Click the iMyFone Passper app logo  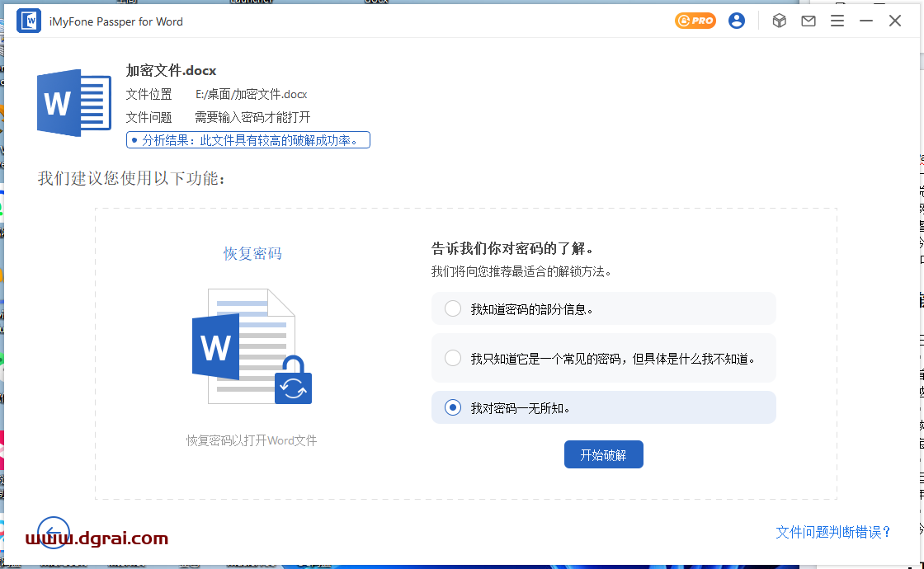[29, 21]
